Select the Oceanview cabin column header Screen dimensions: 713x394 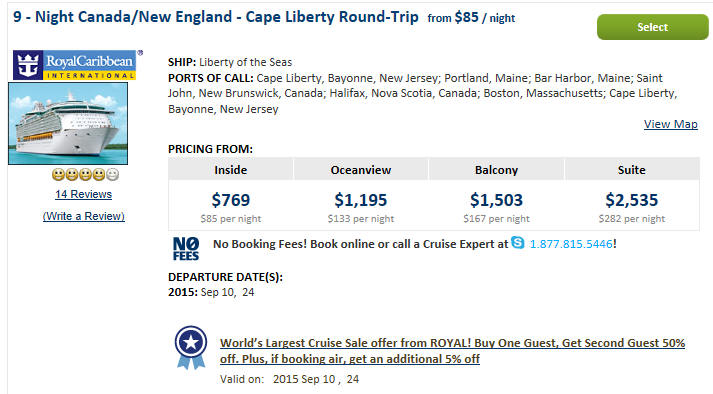(x=361, y=170)
